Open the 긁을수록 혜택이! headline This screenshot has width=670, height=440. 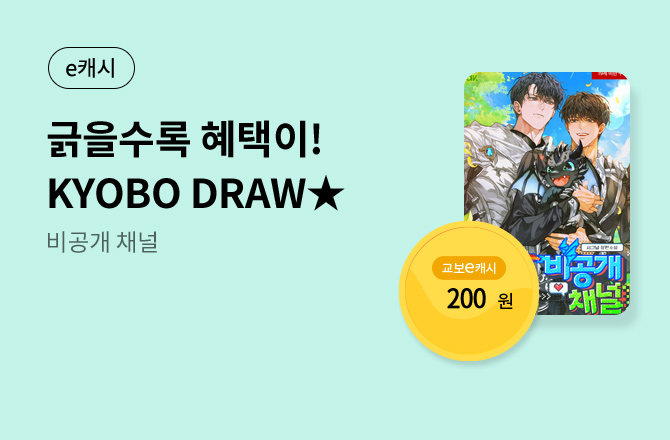(184, 139)
